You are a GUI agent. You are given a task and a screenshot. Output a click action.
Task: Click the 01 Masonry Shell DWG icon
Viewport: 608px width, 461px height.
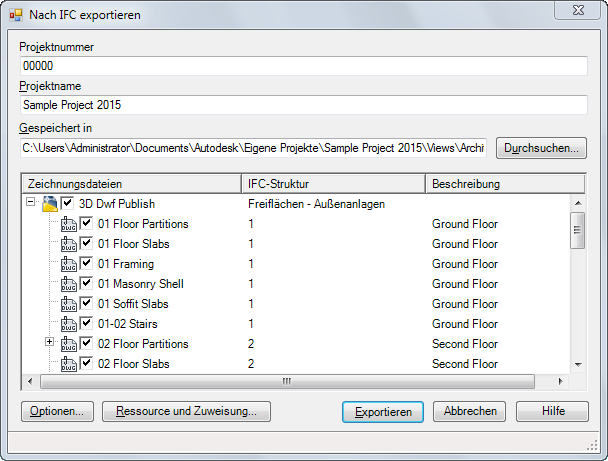[69, 284]
